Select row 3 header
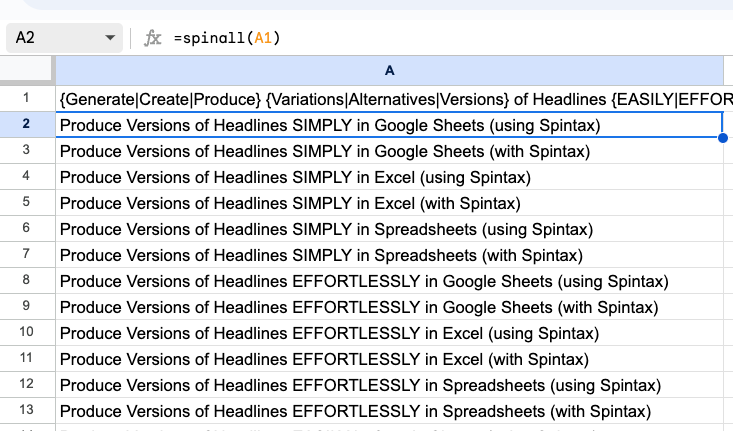The image size is (733, 431). point(27,151)
